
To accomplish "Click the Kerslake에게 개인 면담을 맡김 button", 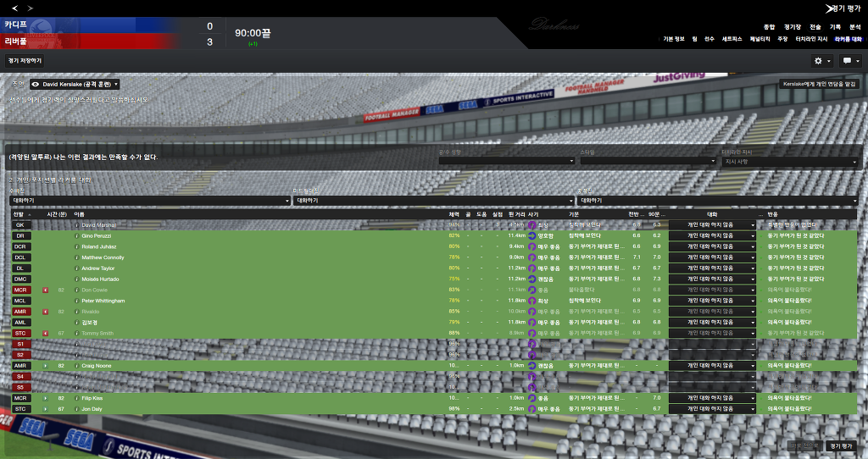I will pos(820,85).
